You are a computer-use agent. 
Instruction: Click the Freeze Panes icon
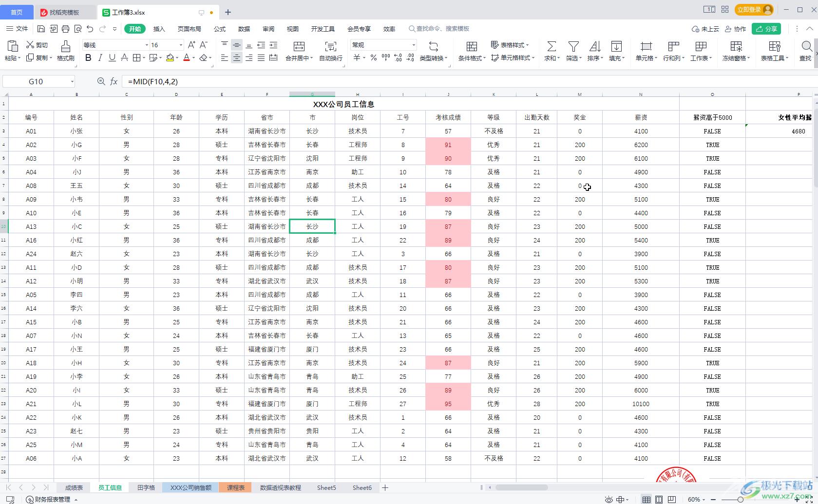pyautogui.click(x=736, y=46)
